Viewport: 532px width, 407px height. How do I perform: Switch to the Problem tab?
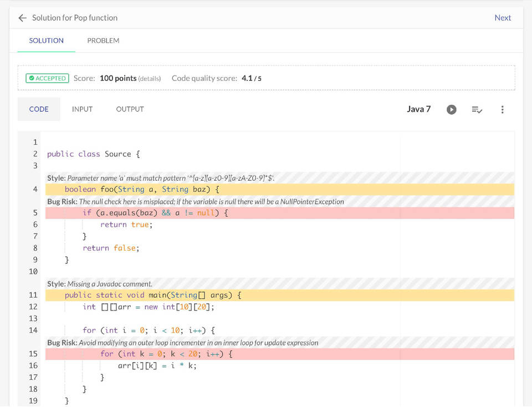[x=103, y=40]
